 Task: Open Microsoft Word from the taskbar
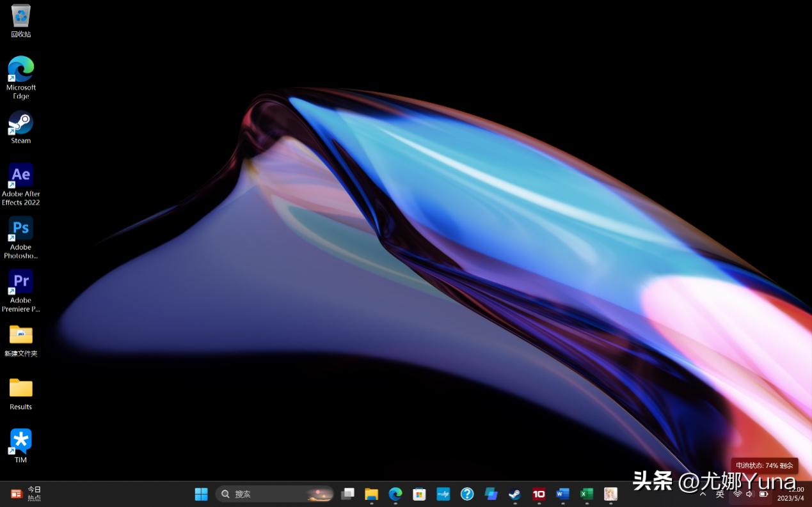pos(562,494)
